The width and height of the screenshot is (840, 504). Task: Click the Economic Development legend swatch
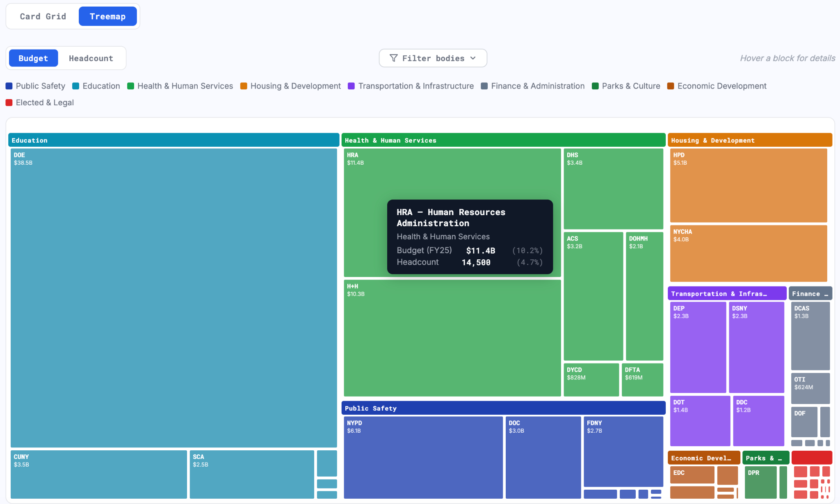coord(671,86)
